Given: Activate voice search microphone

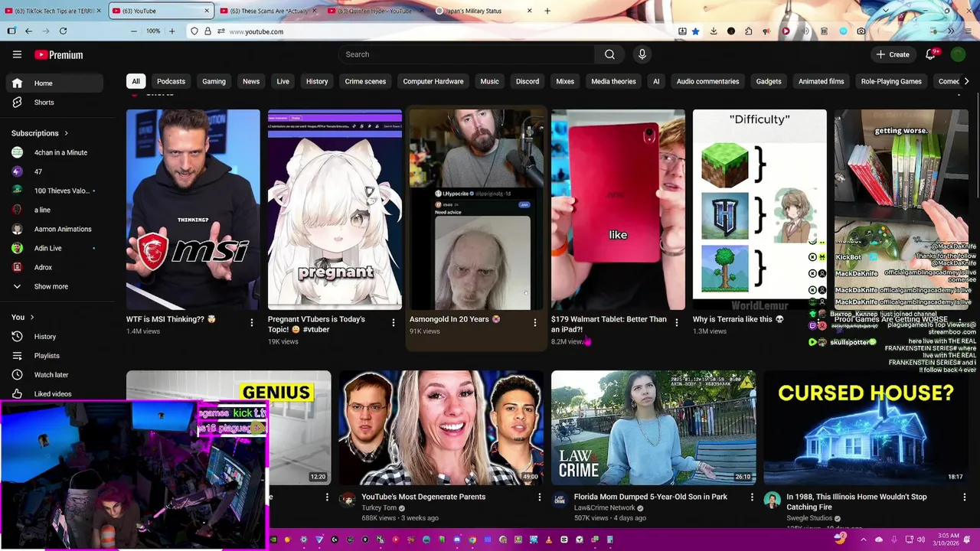Looking at the screenshot, I should pos(642,54).
